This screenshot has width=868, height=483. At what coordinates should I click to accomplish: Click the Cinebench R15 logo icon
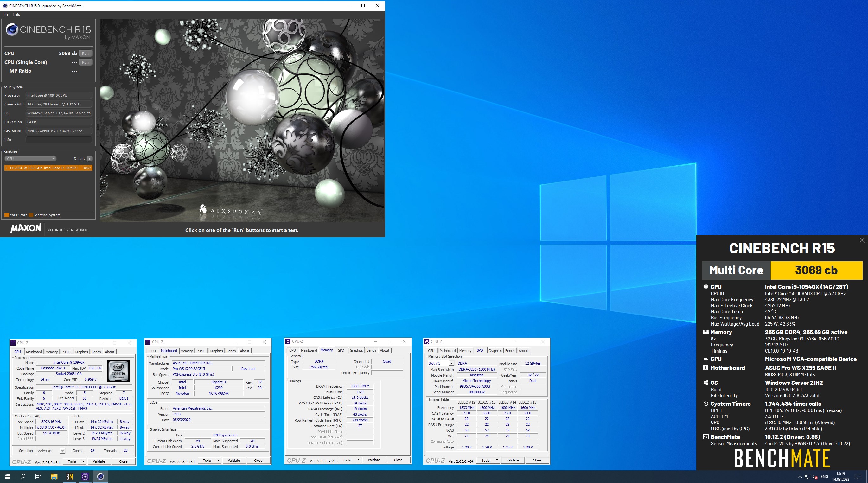pos(12,30)
